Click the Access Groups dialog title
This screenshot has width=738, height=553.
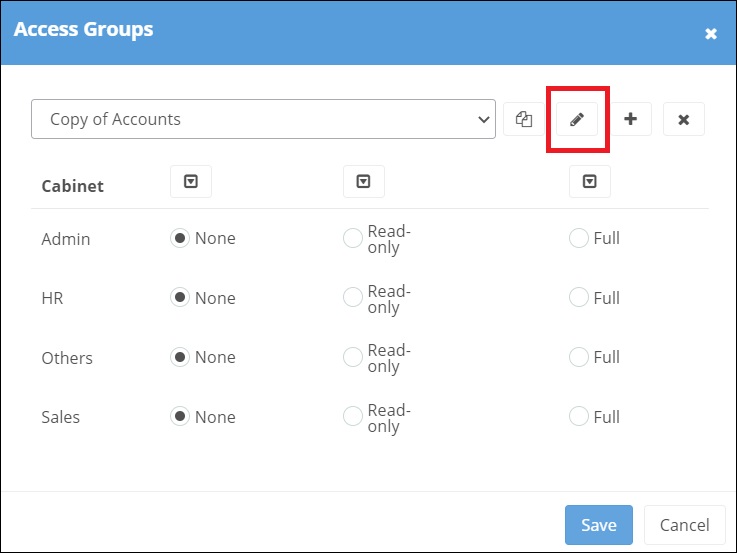point(83,29)
